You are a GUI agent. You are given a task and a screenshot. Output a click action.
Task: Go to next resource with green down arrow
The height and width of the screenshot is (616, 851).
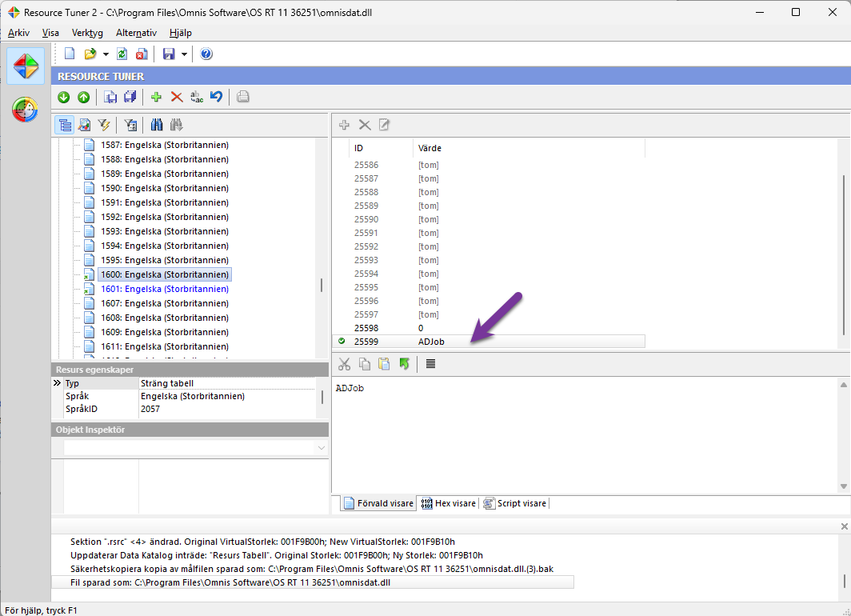[63, 97]
